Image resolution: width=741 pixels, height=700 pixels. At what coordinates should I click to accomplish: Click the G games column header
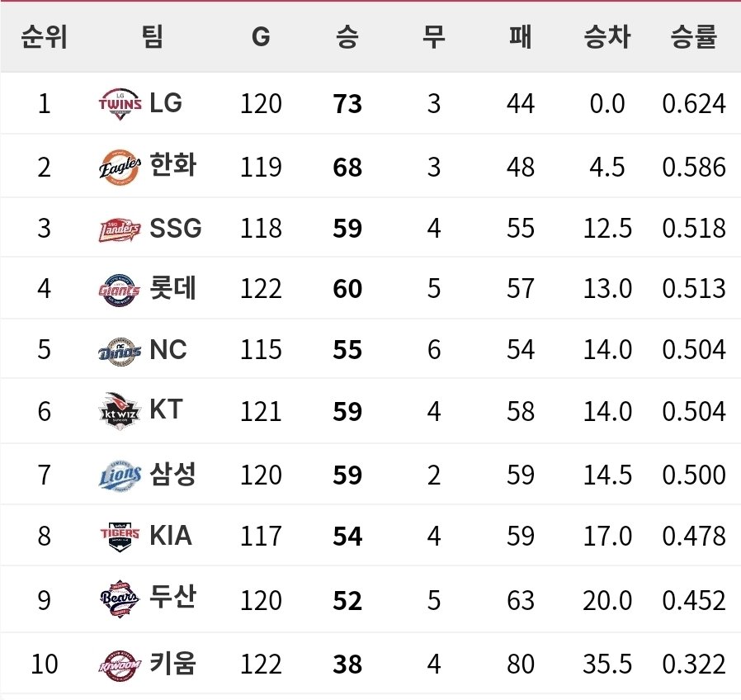(261, 37)
